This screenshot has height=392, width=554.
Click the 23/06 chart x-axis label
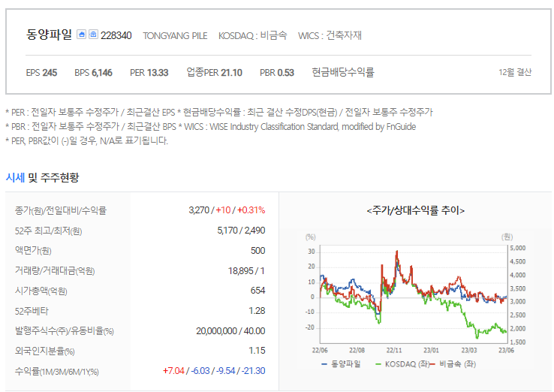(506, 350)
